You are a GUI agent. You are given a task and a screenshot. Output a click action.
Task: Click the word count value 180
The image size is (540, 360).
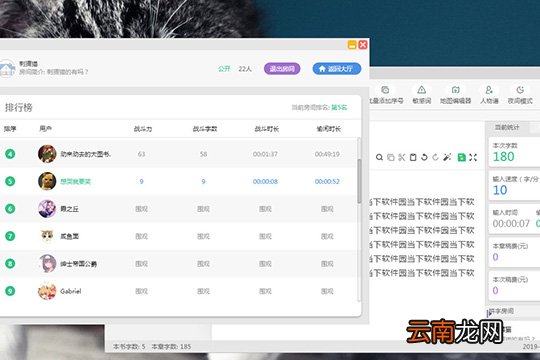503,157
